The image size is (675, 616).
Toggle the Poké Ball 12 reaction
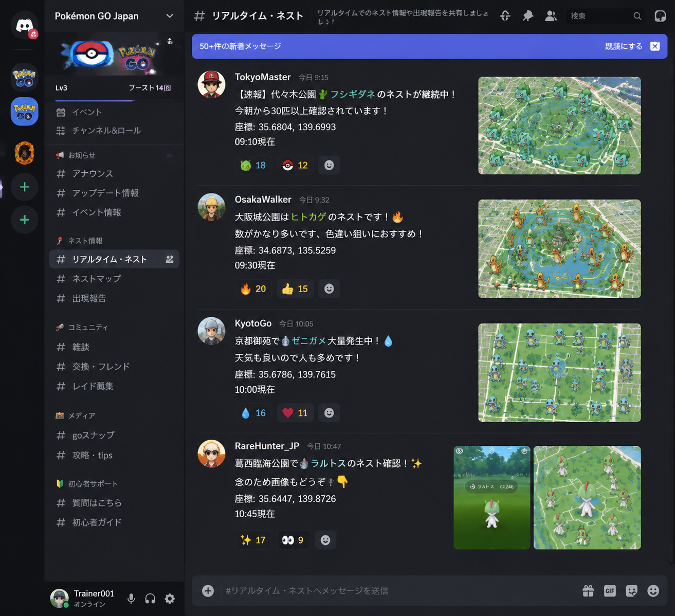[295, 165]
